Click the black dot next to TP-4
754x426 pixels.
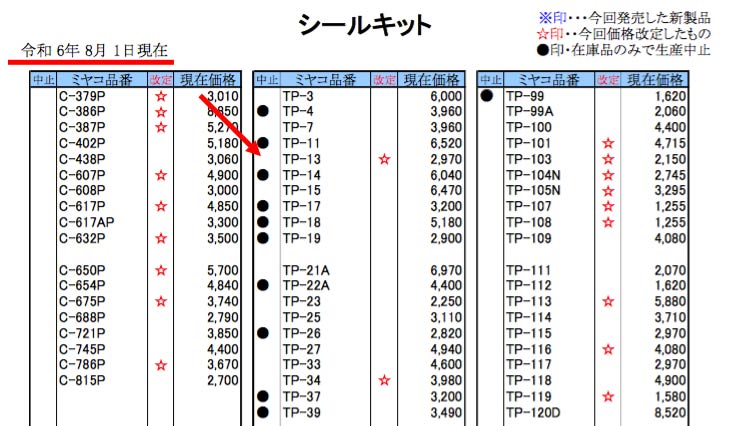263,111
